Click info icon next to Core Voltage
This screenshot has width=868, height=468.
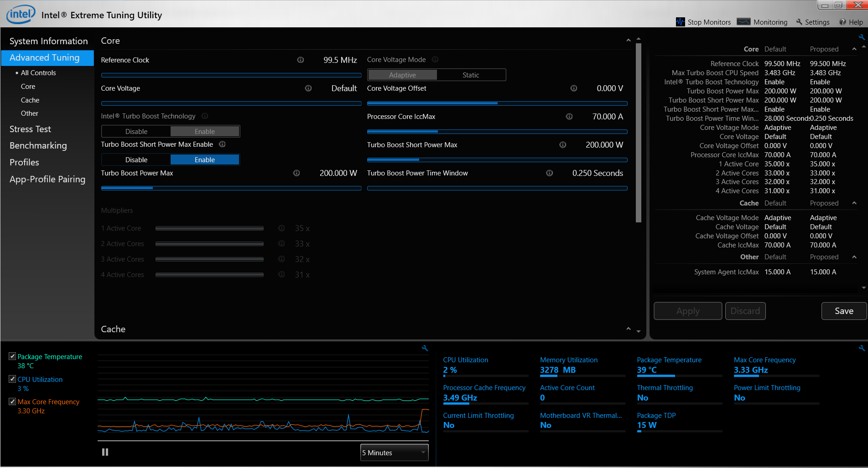pyautogui.click(x=308, y=88)
